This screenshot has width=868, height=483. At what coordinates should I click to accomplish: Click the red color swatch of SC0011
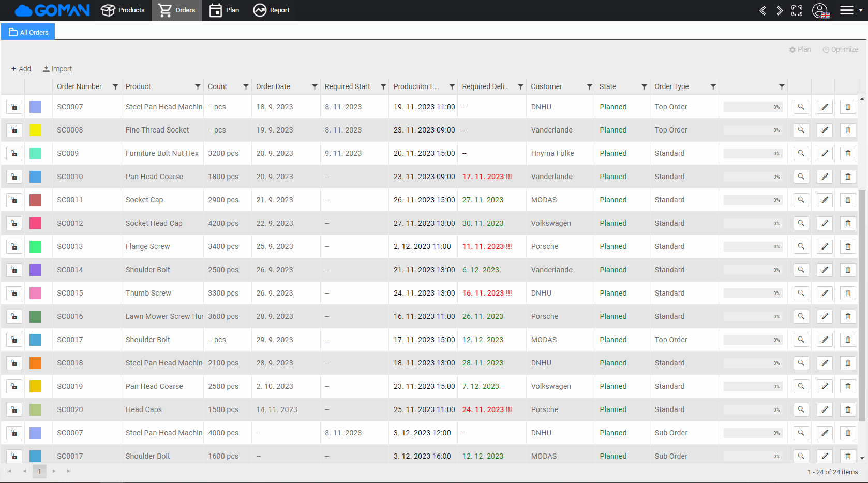35,200
